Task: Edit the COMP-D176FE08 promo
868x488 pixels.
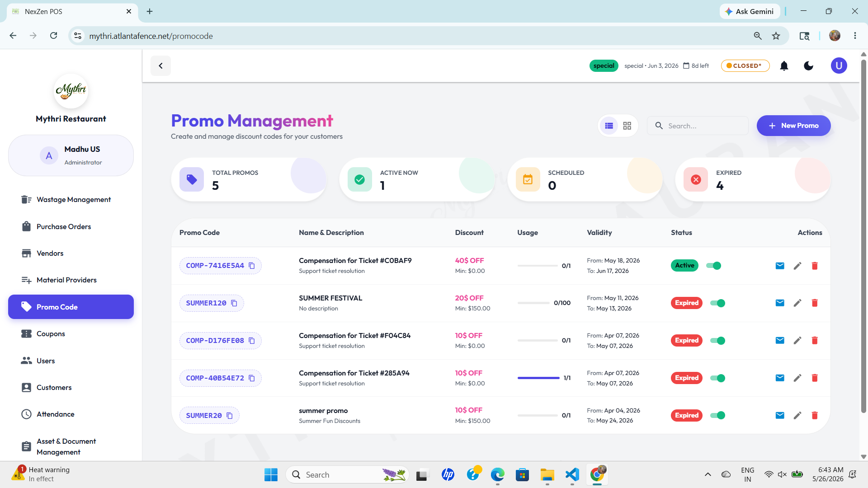Action: pos(797,340)
